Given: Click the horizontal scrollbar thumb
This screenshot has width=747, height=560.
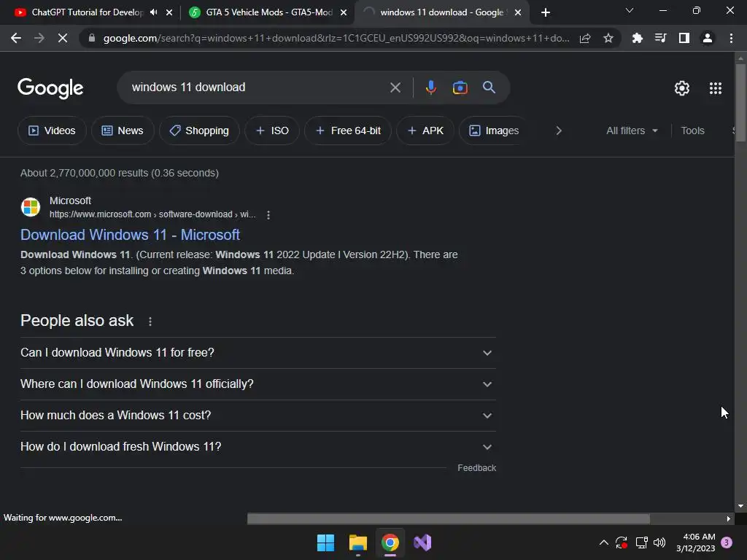Looking at the screenshot, I should 449,518.
